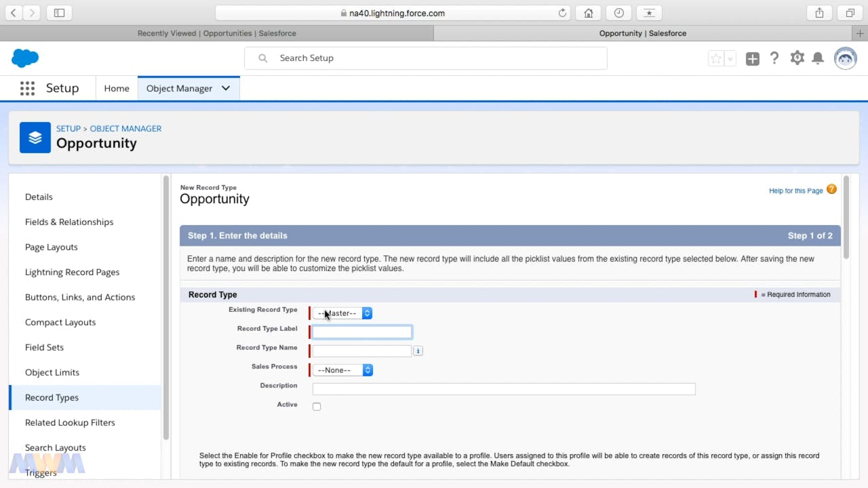Open the Help for this Page link
The width and height of the screenshot is (868, 488).
point(795,191)
